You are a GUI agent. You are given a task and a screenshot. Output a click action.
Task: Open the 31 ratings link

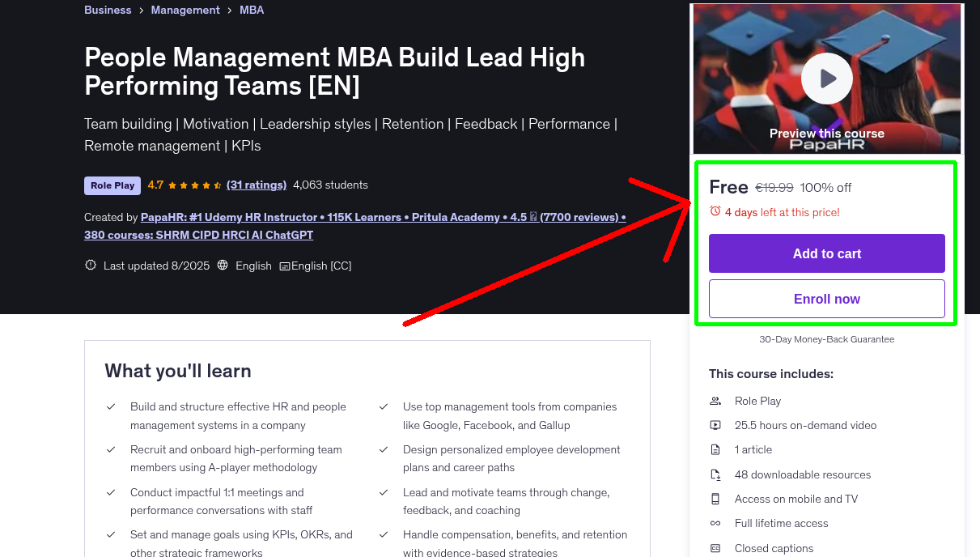click(x=257, y=185)
